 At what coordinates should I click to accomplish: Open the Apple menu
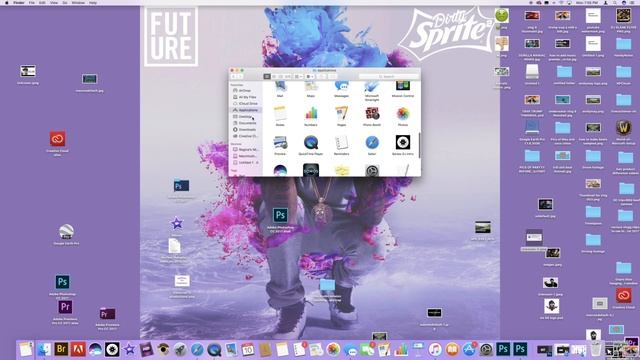pyautogui.click(x=7, y=2)
